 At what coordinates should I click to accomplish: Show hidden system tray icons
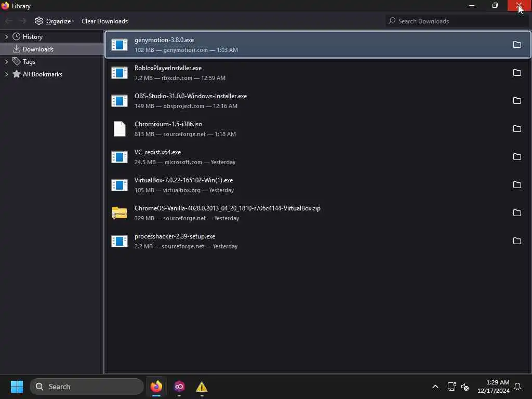coord(435,387)
